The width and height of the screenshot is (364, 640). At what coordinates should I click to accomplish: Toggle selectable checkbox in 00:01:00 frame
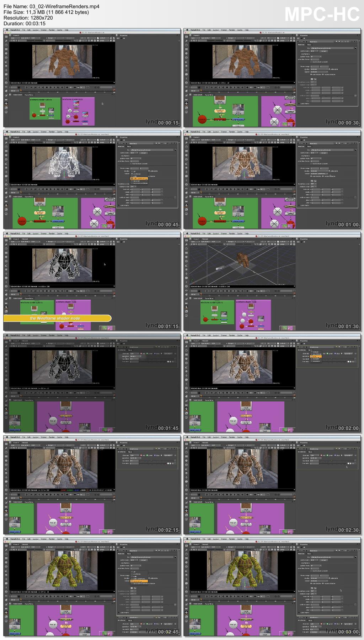330,171
